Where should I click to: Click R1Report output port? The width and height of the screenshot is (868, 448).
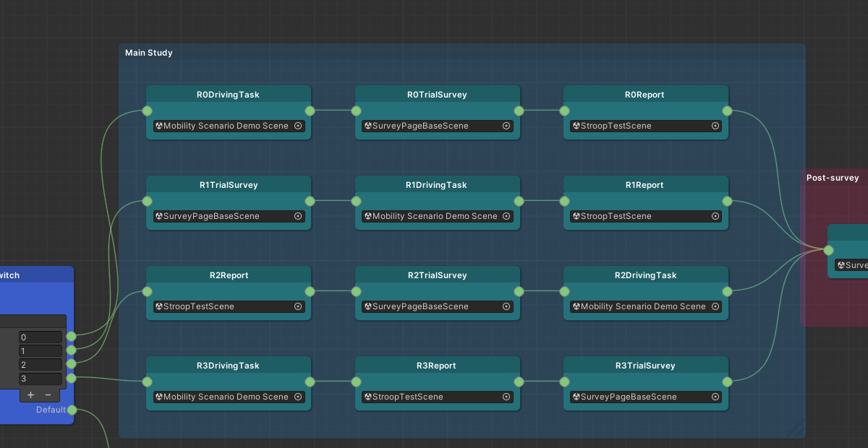[x=727, y=201]
